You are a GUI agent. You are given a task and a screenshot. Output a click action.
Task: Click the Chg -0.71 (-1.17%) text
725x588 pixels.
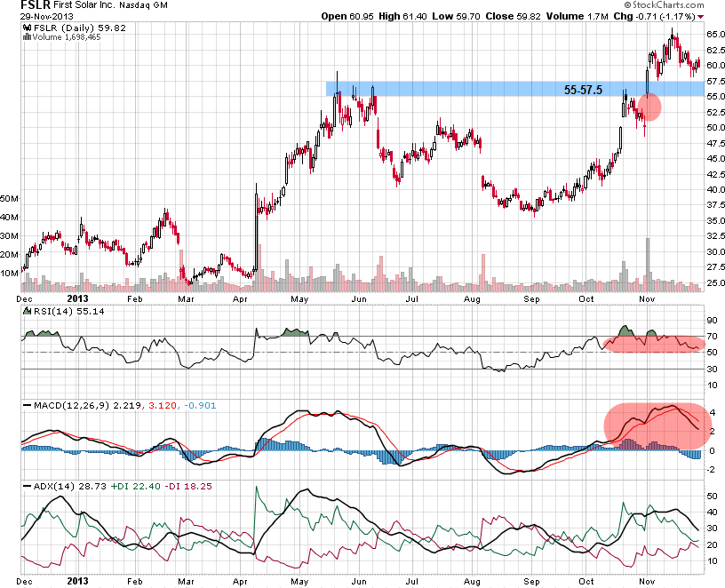click(654, 16)
